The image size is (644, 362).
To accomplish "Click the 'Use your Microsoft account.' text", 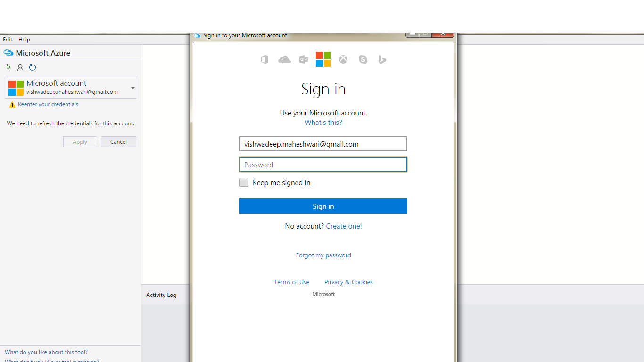I will 323,113.
